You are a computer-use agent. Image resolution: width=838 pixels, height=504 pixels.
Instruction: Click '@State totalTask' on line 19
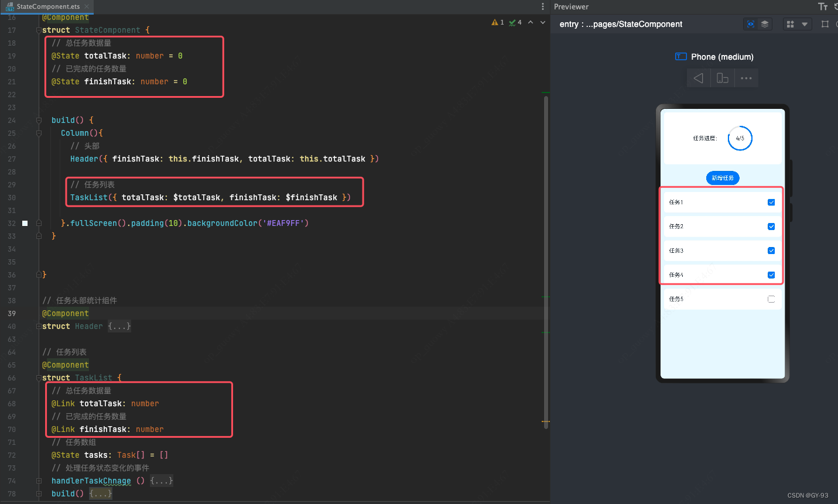89,56
